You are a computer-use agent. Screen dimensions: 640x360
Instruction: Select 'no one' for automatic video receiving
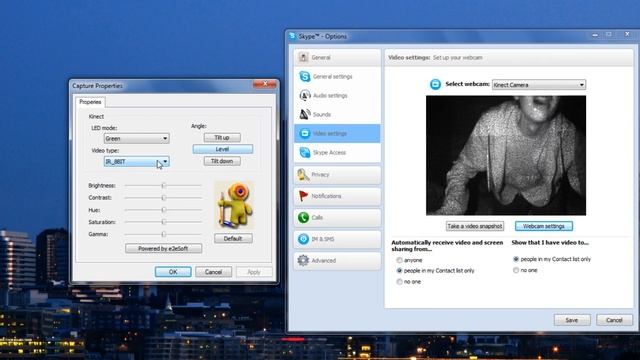click(x=400, y=282)
